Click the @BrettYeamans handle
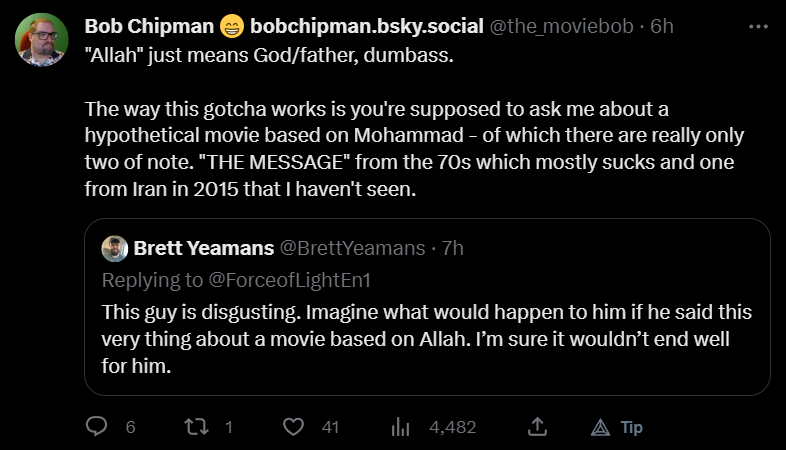 [x=344, y=247]
